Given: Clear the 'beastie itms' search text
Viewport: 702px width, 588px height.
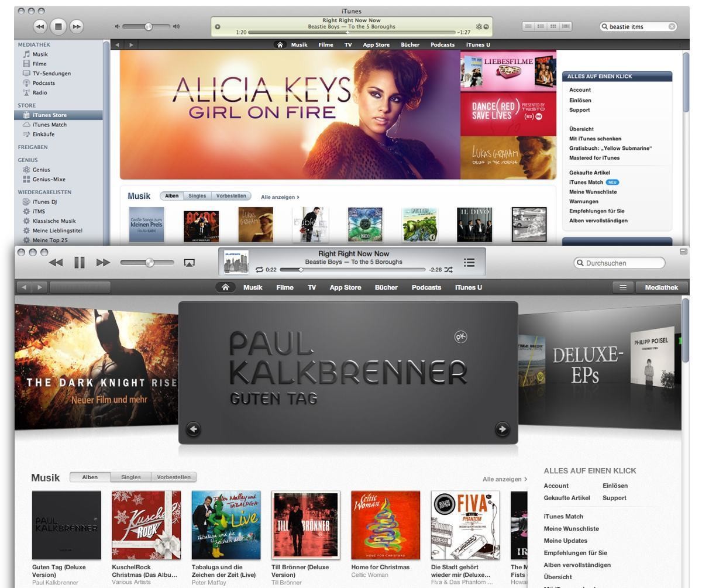Looking at the screenshot, I should point(672,26).
